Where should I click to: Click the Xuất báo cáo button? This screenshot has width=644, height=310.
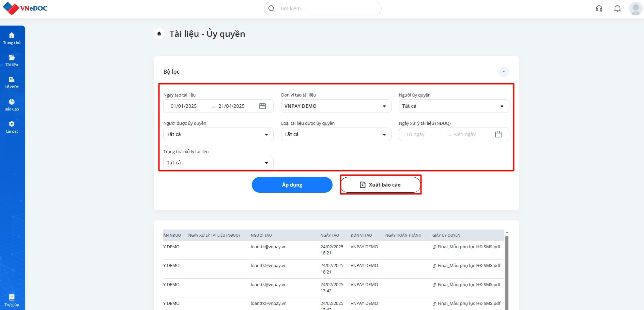[x=381, y=185]
